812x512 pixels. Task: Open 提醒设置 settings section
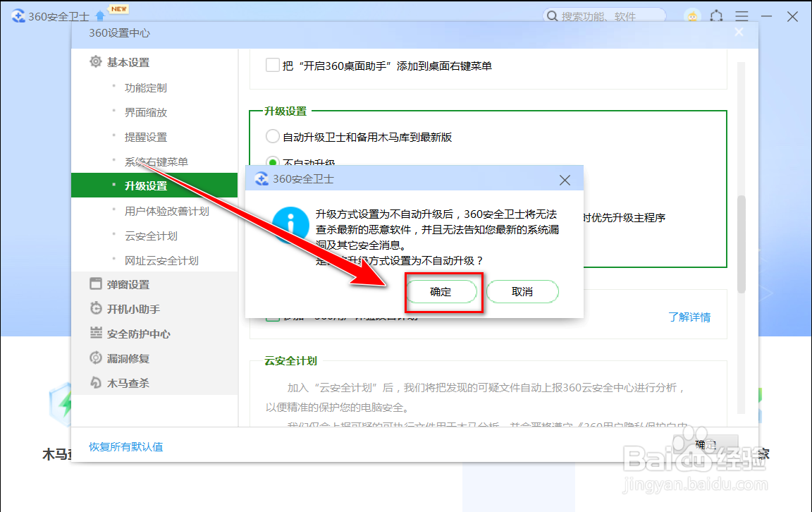click(x=145, y=138)
